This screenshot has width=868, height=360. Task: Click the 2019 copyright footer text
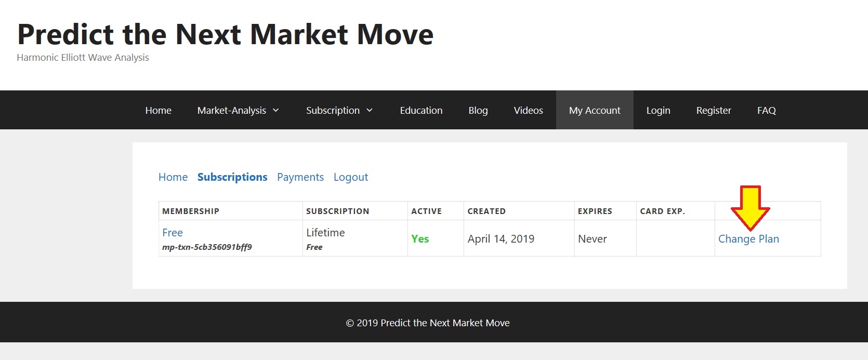428,323
